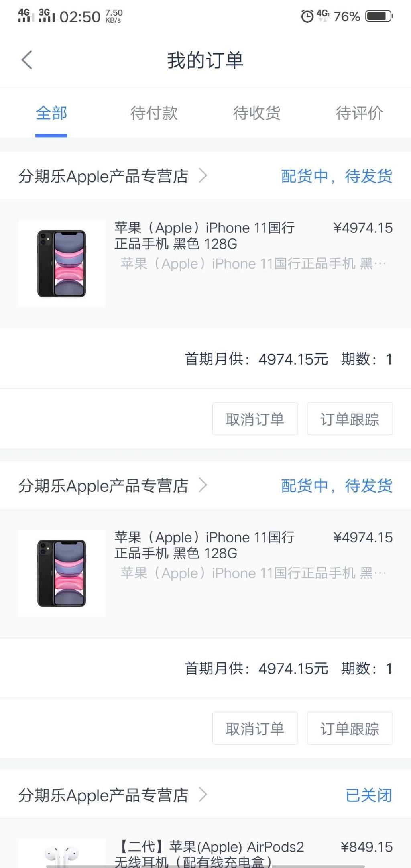411x868 pixels.
Task: Open first order's 配货中,待发货 status
Action: pyautogui.click(x=337, y=176)
